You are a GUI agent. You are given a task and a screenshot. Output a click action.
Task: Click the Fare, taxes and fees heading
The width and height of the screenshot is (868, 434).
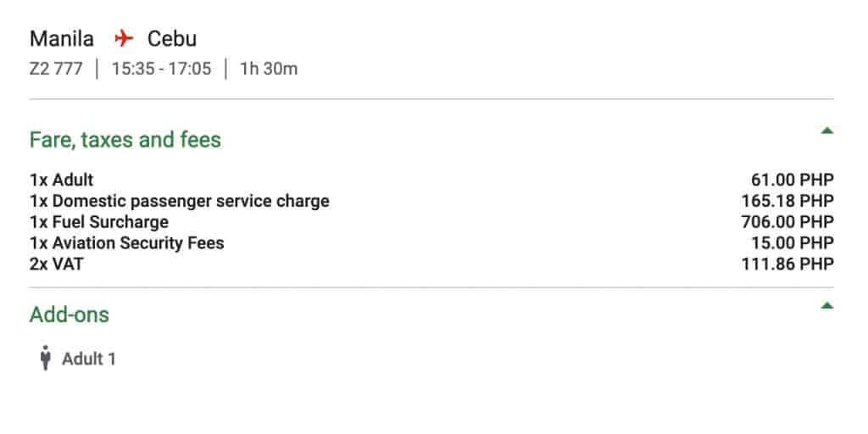[x=125, y=140]
